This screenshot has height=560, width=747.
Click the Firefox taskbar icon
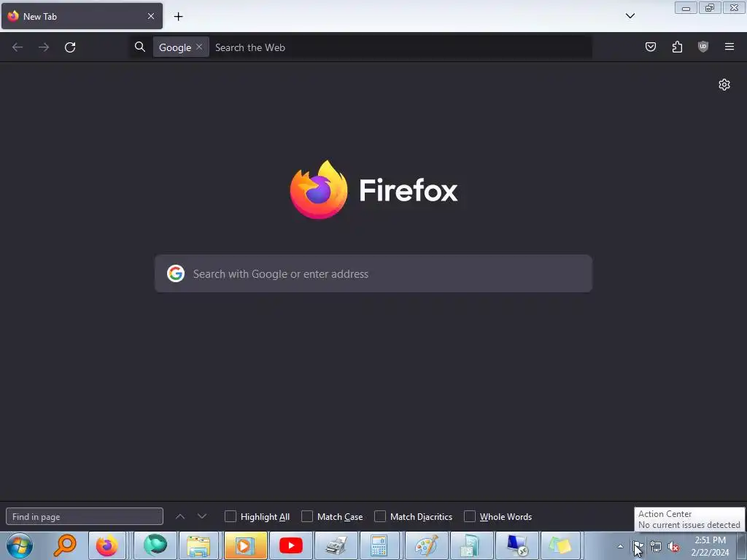pos(107,545)
